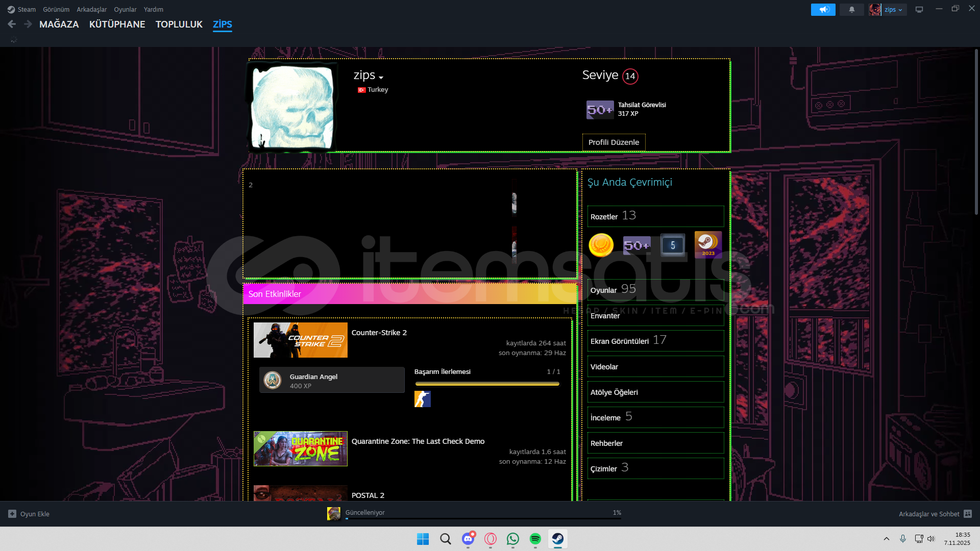Click the Big Picture mode monitor icon
The width and height of the screenshot is (980, 551).
[x=919, y=10]
